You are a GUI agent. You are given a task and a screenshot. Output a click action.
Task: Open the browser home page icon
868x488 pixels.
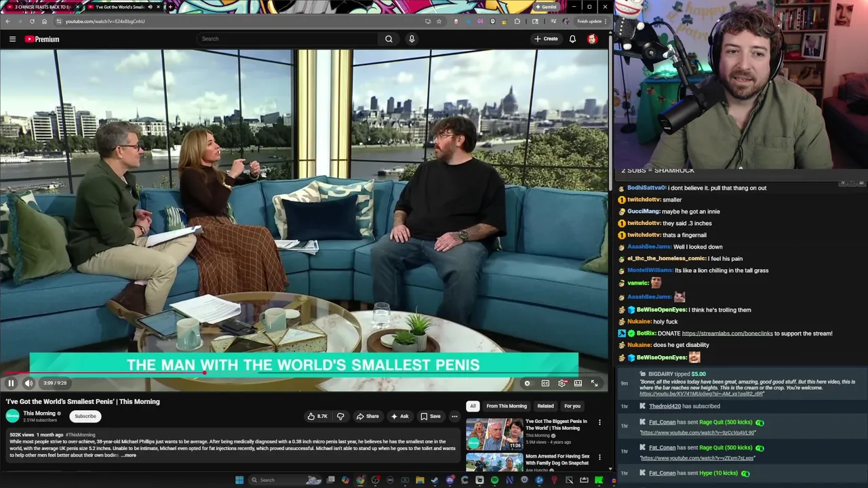coord(44,21)
